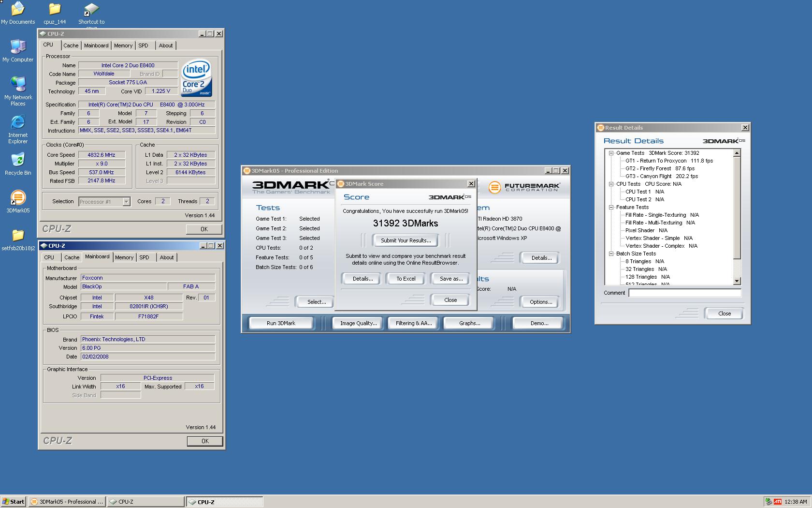Select the GT2 - Firefly Forest row
The width and height of the screenshot is (812, 508).
pyautogui.click(x=660, y=168)
